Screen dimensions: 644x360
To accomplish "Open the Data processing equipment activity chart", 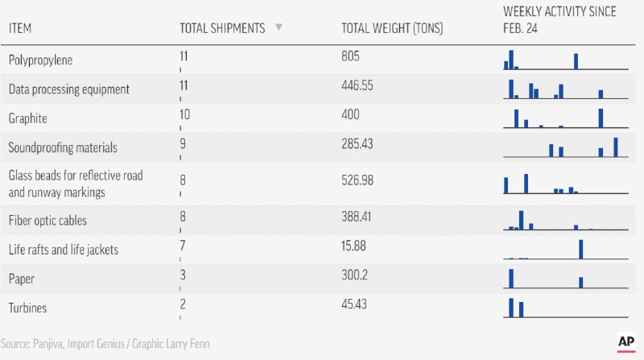I will pyautogui.click(x=562, y=89).
